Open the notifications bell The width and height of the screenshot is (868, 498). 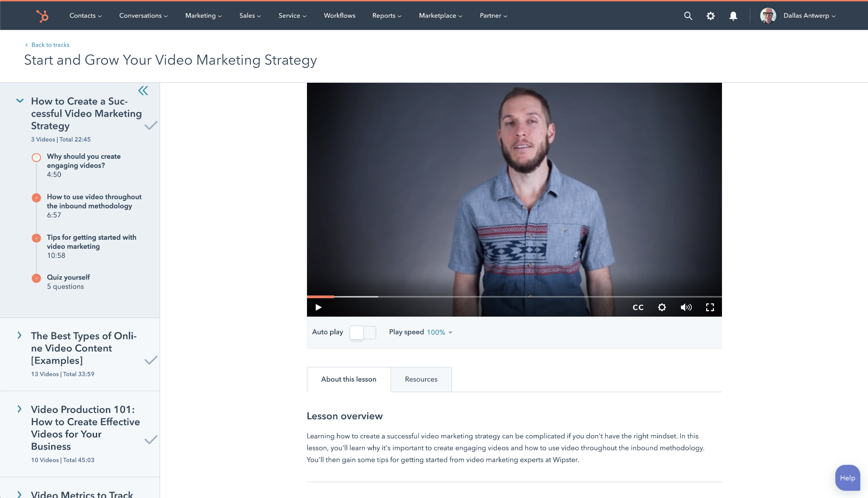(x=733, y=16)
